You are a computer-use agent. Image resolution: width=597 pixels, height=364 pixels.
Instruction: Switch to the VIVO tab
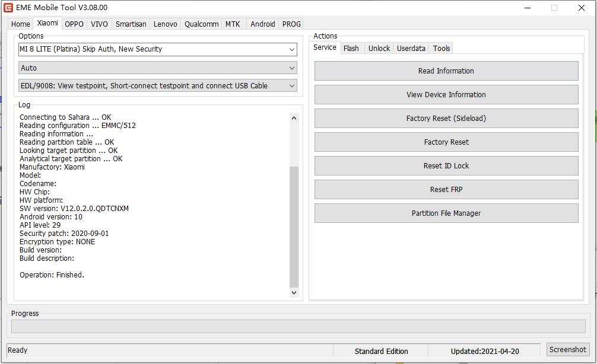click(x=99, y=24)
